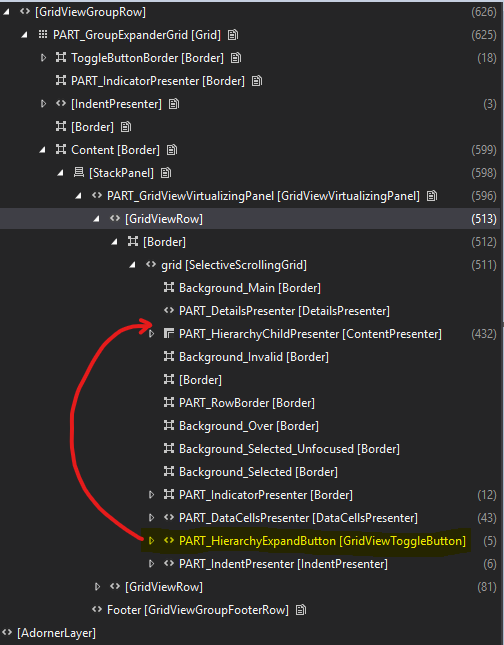Click the border icon of ToggleButtonBorder
504x645 pixels.
point(61,58)
